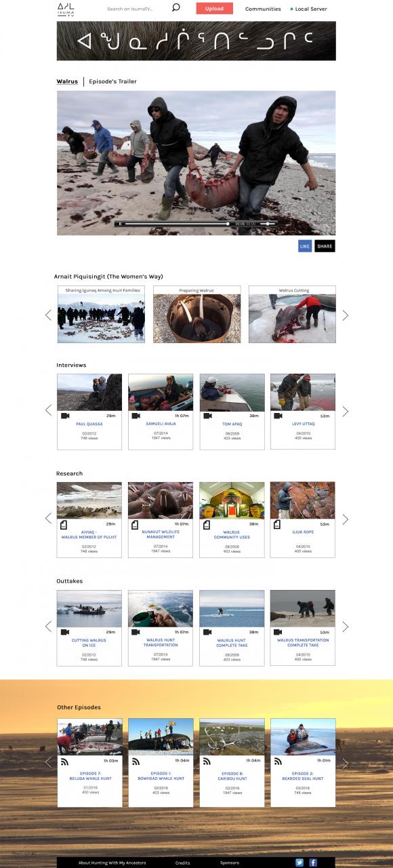Show next Interviews items with right arrow
The image size is (393, 868).
point(345,411)
